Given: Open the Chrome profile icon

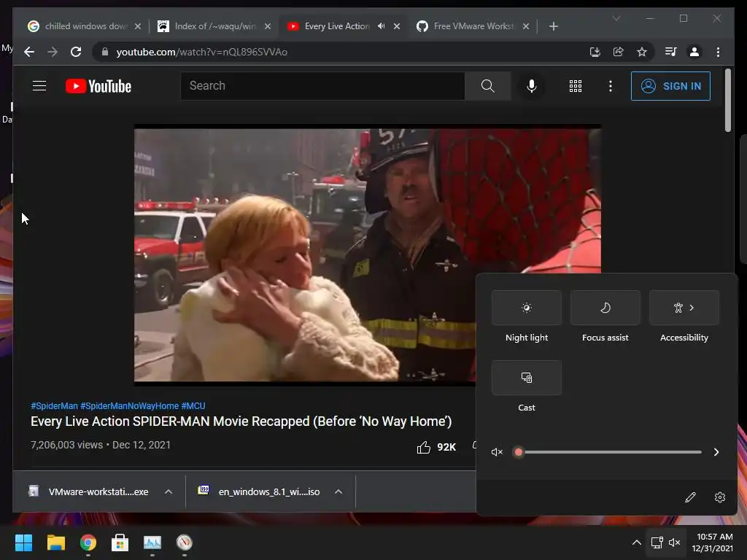Looking at the screenshot, I should (x=694, y=52).
